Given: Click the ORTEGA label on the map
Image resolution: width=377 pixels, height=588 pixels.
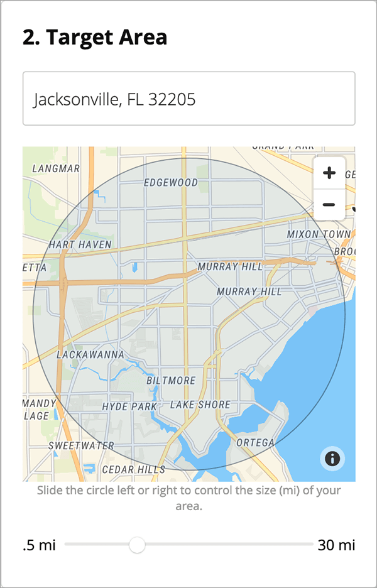Looking at the screenshot, I should (255, 442).
